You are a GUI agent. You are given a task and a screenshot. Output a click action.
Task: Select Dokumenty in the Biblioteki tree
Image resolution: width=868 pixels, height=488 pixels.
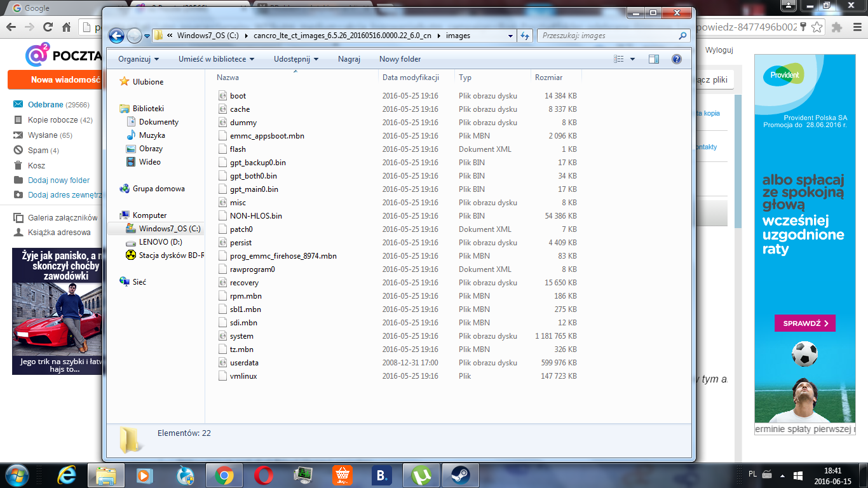(159, 122)
